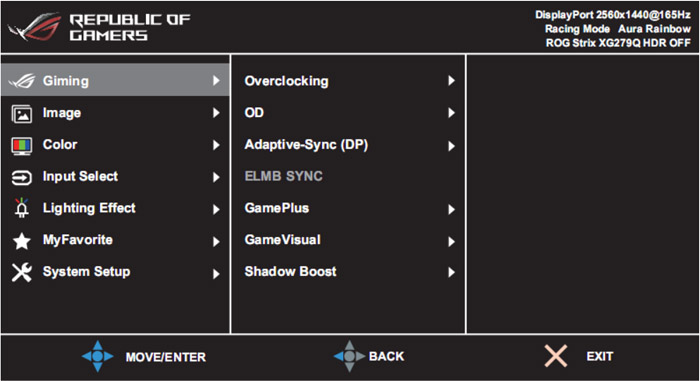Click the MyFavorite star icon
The image size is (700, 381).
pyautogui.click(x=21, y=241)
